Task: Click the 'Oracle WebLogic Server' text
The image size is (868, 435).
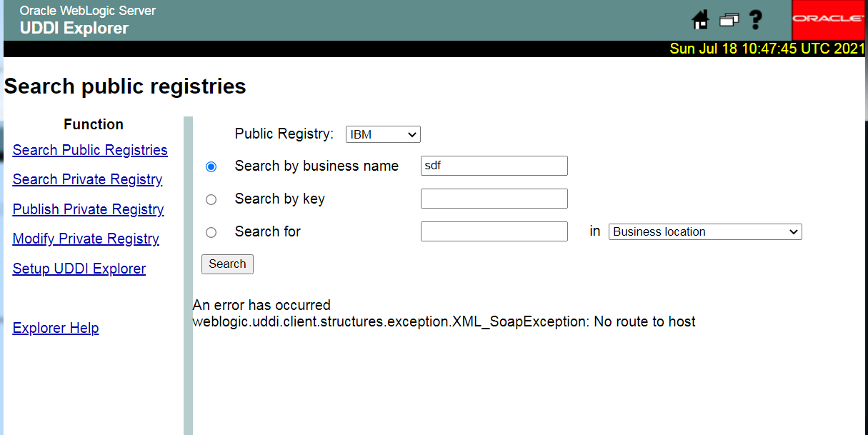Action: (x=88, y=11)
